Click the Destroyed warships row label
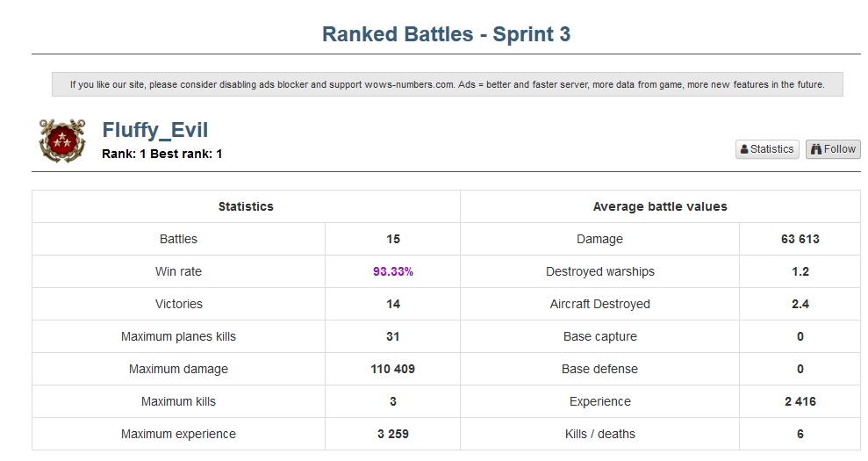The image size is (868, 461). [x=599, y=271]
